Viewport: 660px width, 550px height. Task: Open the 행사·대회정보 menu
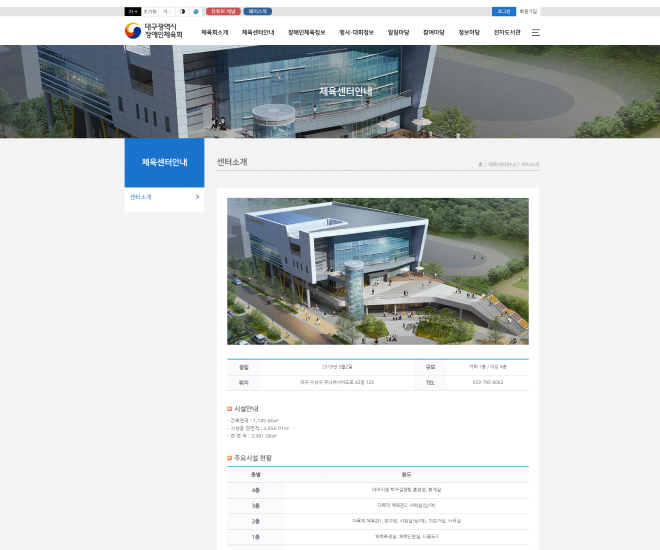pos(356,32)
